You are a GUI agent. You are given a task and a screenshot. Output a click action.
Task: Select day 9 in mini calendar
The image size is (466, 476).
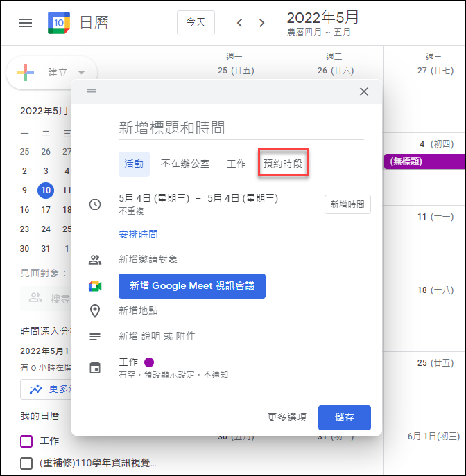tap(24, 191)
